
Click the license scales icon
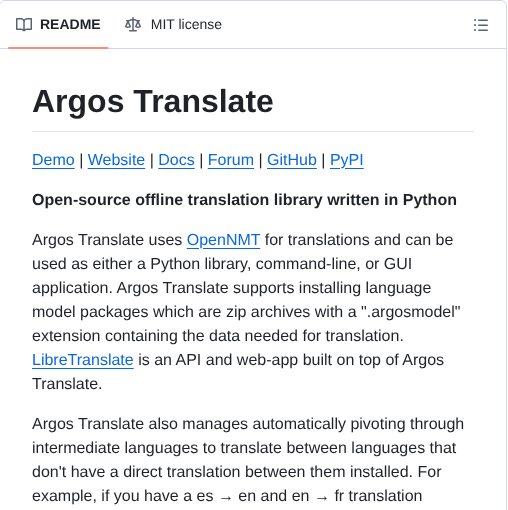click(x=133, y=25)
